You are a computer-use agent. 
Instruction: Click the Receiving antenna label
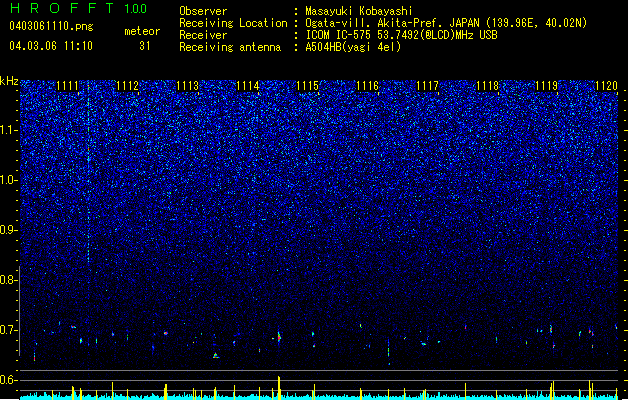(230, 47)
